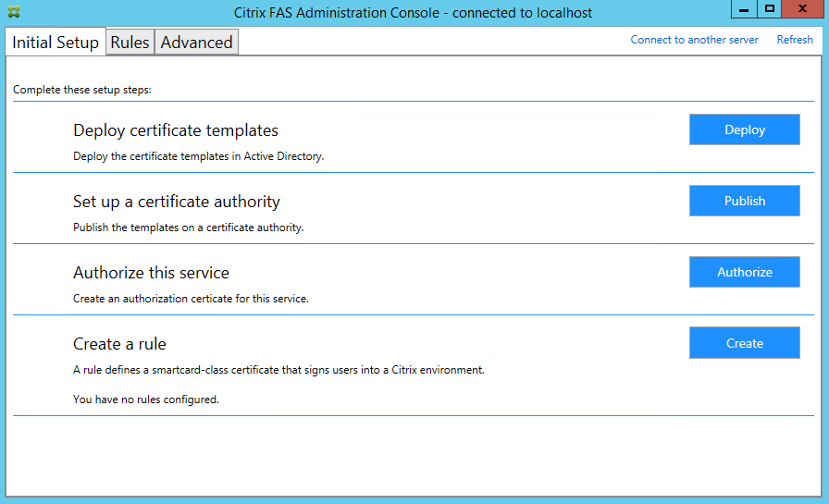
Task: Open the Advanced tab
Action: point(196,42)
